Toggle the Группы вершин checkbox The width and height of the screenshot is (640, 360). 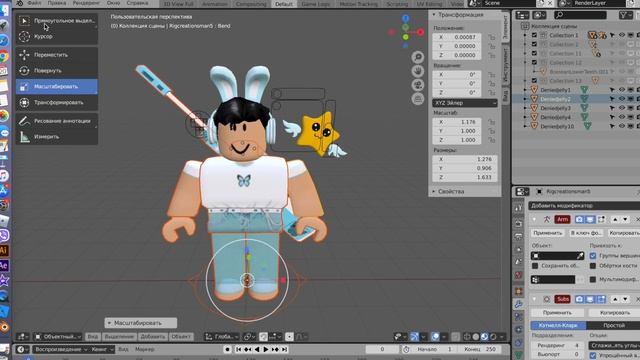pos(593,256)
